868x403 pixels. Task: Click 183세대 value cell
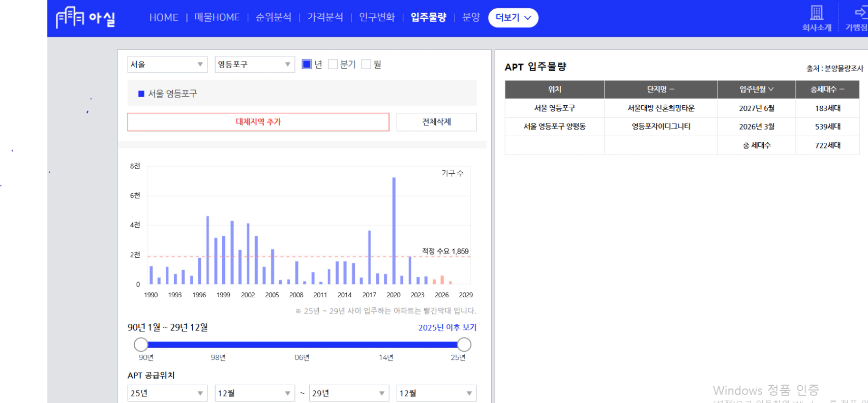pyautogui.click(x=827, y=108)
